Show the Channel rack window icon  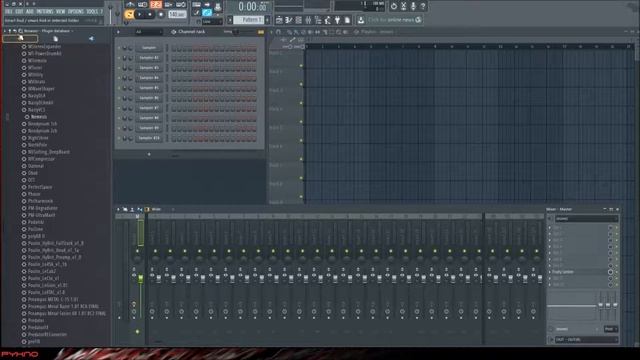298,20
